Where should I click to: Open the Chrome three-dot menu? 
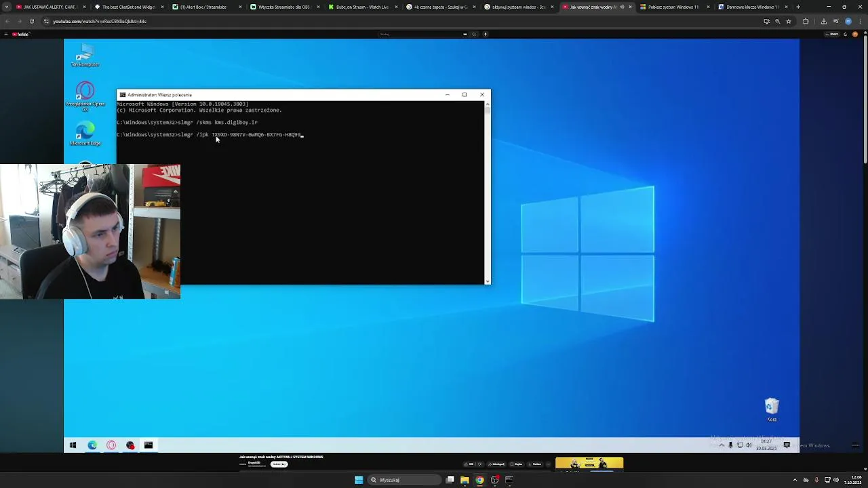pyautogui.click(x=861, y=21)
